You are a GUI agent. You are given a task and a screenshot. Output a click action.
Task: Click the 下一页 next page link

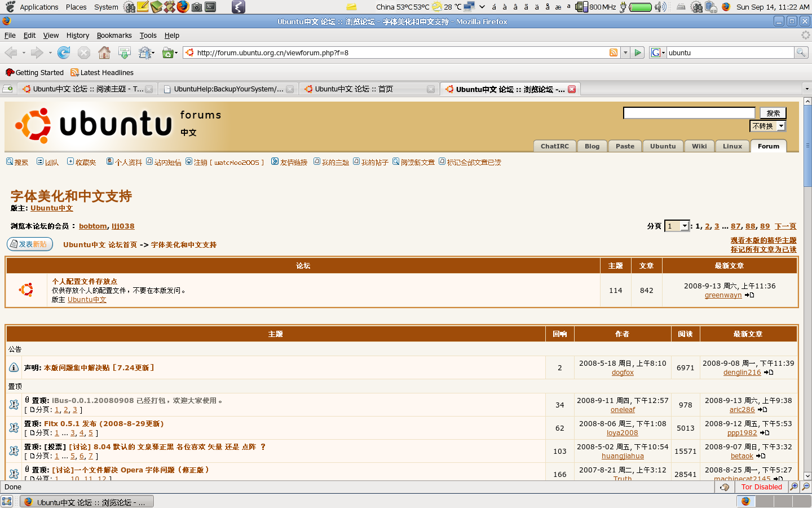(785, 226)
